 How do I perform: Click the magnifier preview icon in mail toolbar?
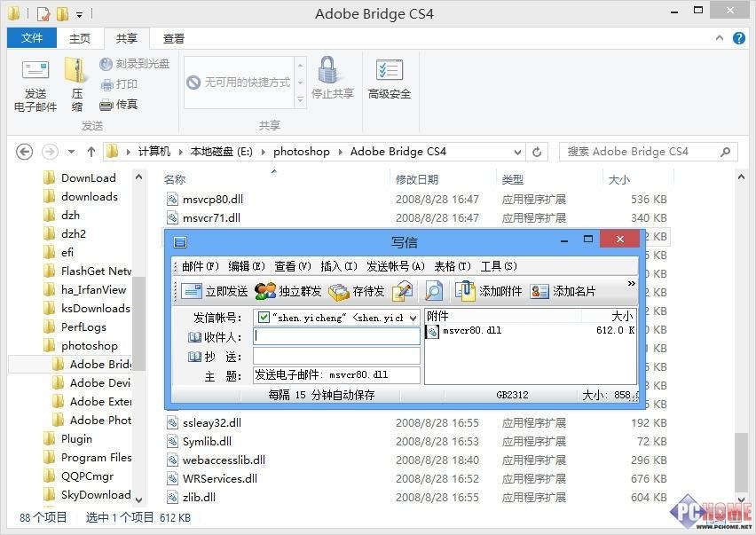(x=433, y=291)
